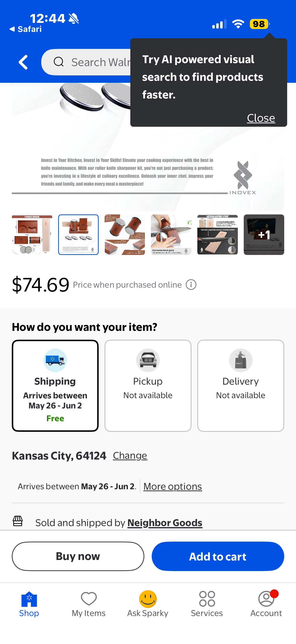Tap the Buy now button
The width and height of the screenshot is (296, 644).
(x=78, y=556)
